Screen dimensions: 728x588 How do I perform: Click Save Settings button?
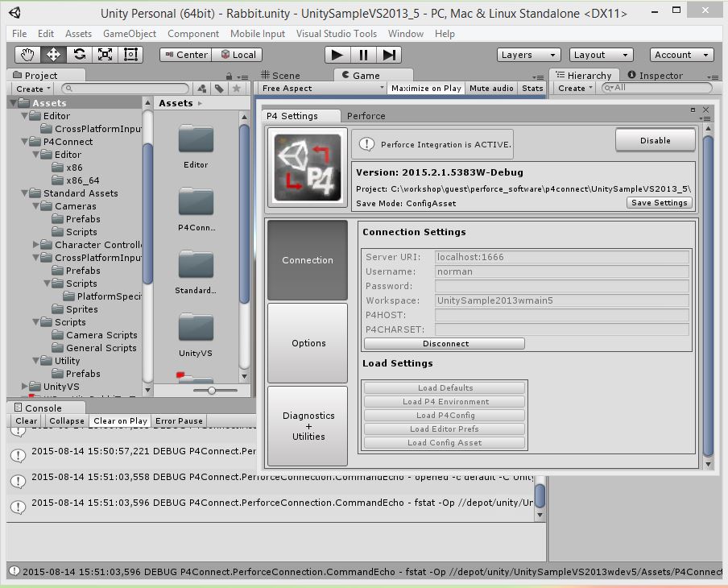pos(659,202)
